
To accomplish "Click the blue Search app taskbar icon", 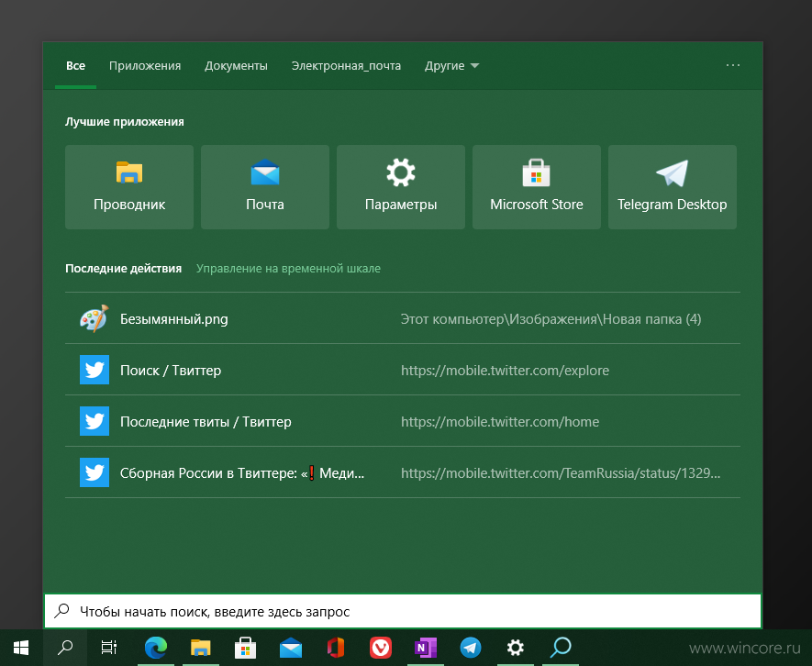I will (x=561, y=648).
